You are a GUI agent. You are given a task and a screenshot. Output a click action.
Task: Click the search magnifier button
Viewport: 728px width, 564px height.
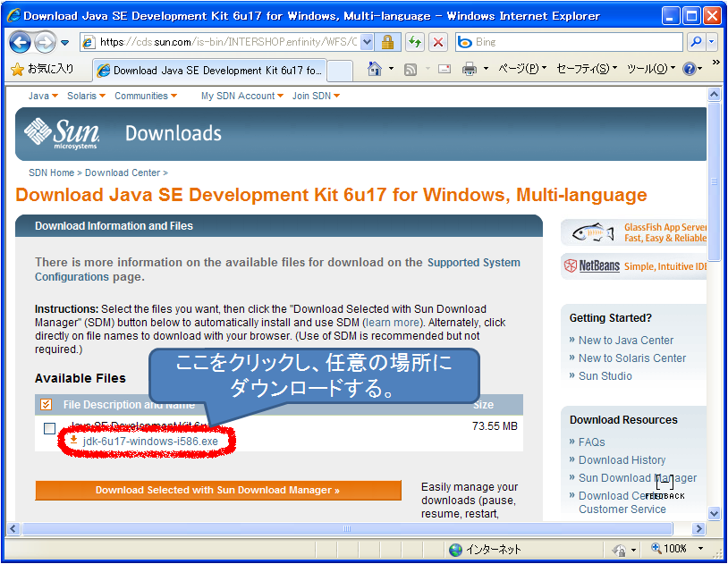pyautogui.click(x=696, y=42)
